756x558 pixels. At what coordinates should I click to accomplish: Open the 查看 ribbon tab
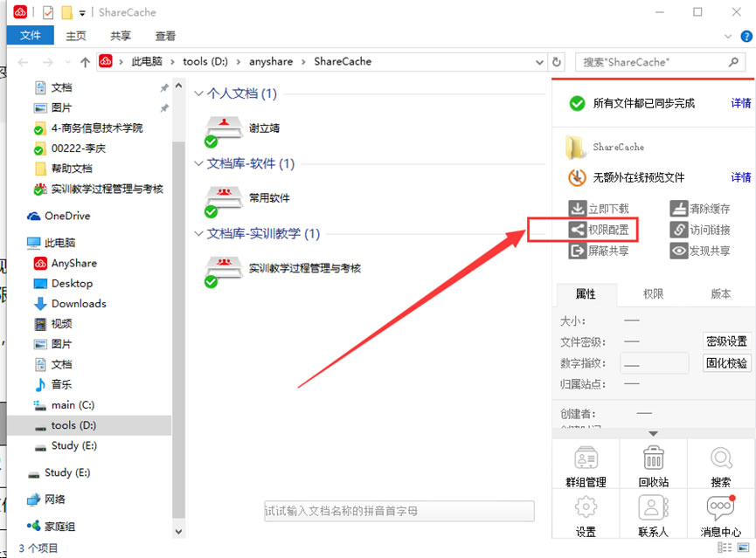[165, 36]
